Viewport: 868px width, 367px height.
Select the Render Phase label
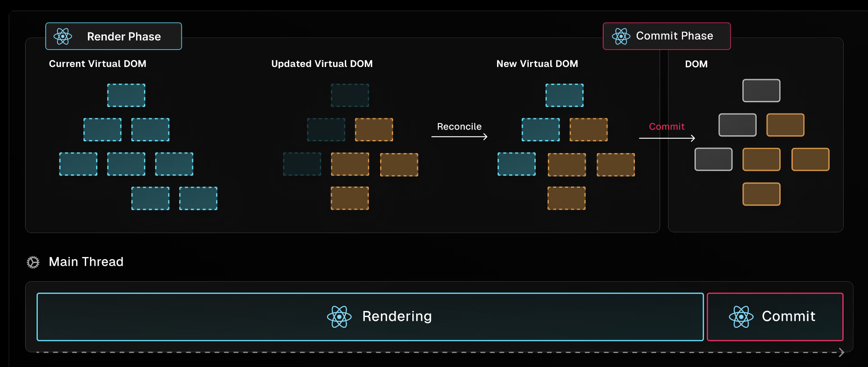(124, 37)
